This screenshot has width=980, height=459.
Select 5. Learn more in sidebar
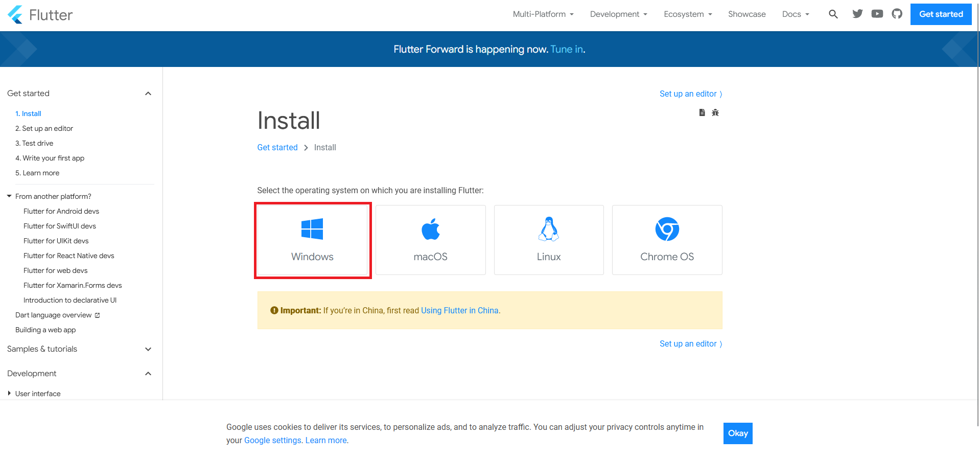(37, 173)
